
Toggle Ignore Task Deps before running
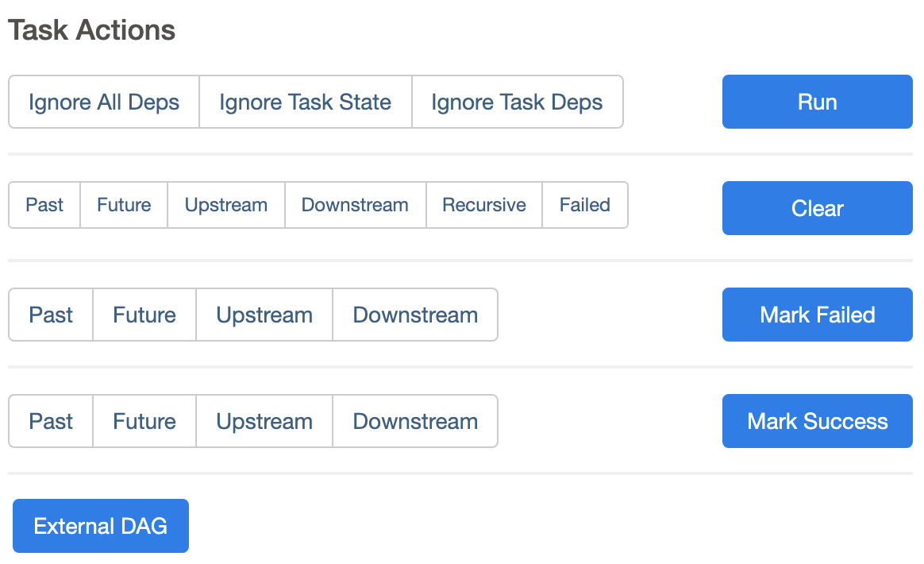click(517, 102)
